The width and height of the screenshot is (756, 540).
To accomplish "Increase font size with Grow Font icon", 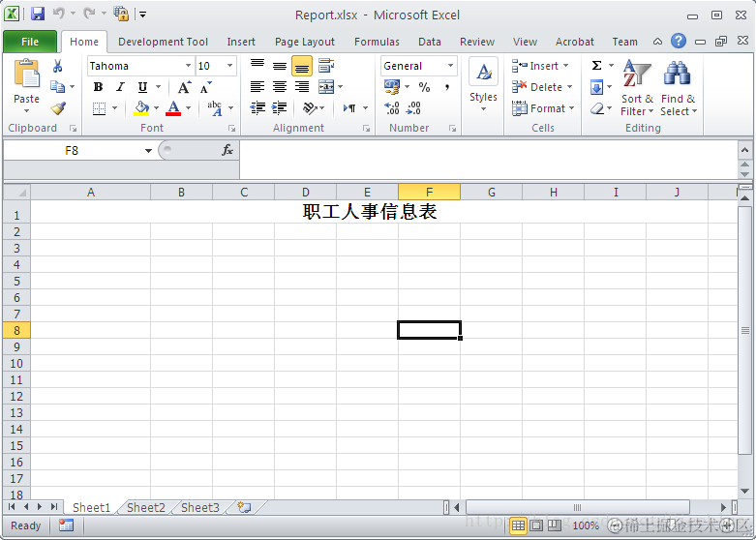I will [184, 87].
